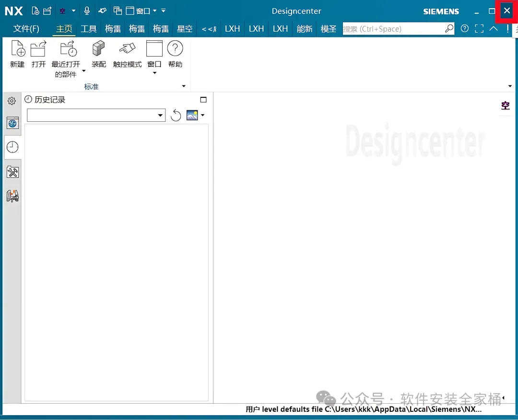
Task: Click the 窗口 button in the ribbon
Action: 154,54
